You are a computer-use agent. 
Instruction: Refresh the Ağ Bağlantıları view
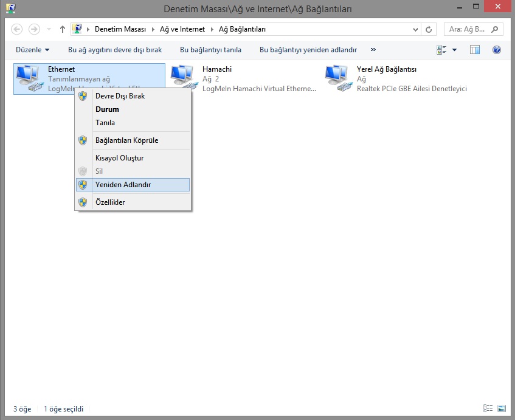point(429,29)
